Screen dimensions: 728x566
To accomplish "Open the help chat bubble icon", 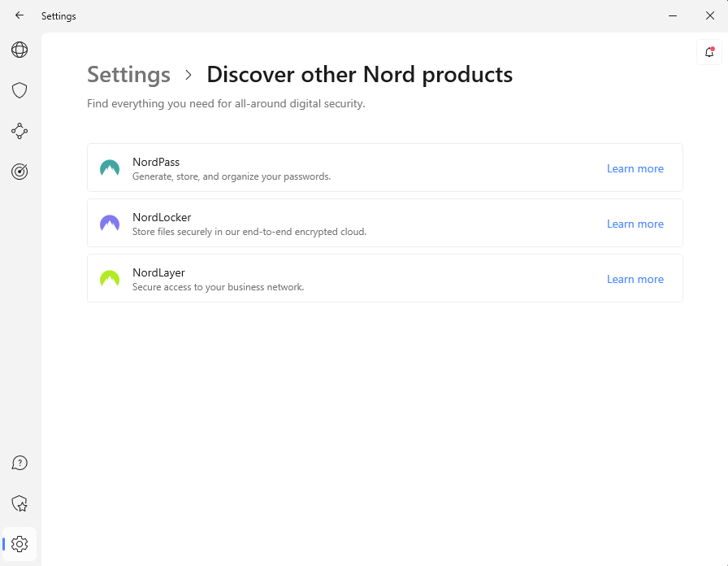I will (x=19, y=463).
